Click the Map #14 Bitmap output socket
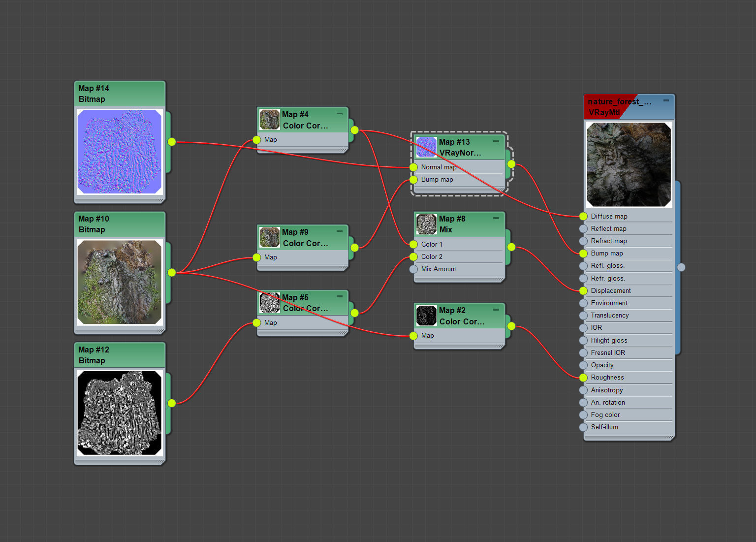This screenshot has height=542, width=756. tap(172, 142)
